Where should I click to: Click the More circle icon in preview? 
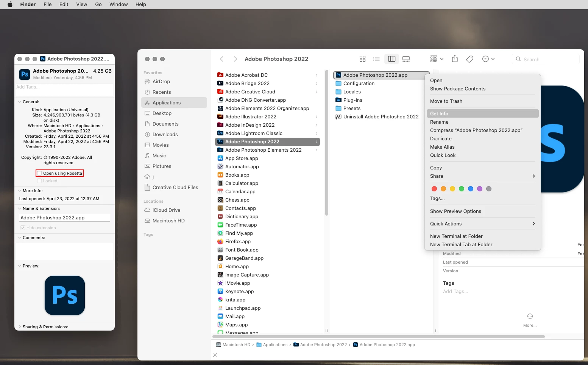[x=530, y=316]
